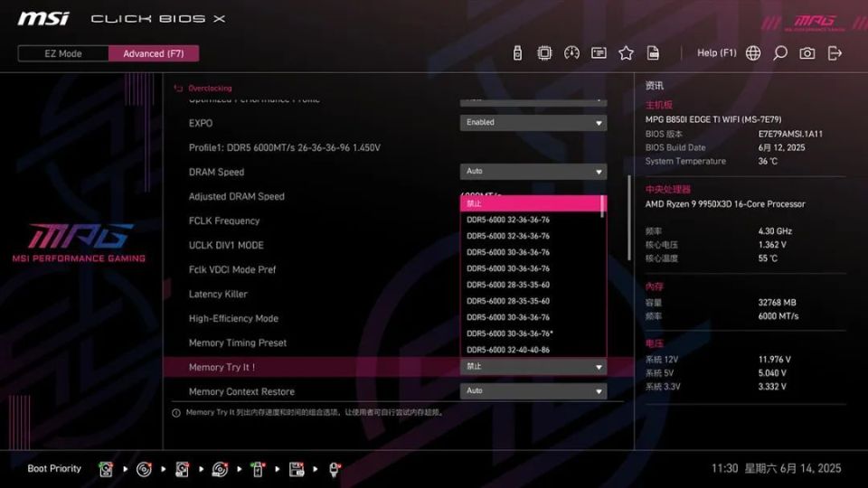Image resolution: width=868 pixels, height=488 pixels.
Task: Click the date and time at bottom right
Action: (x=776, y=469)
